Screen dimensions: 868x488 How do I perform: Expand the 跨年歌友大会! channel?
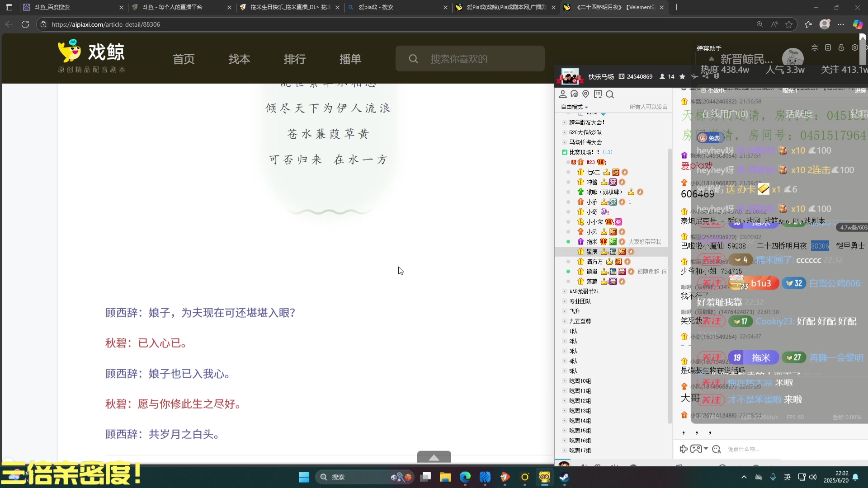pyautogui.click(x=587, y=122)
